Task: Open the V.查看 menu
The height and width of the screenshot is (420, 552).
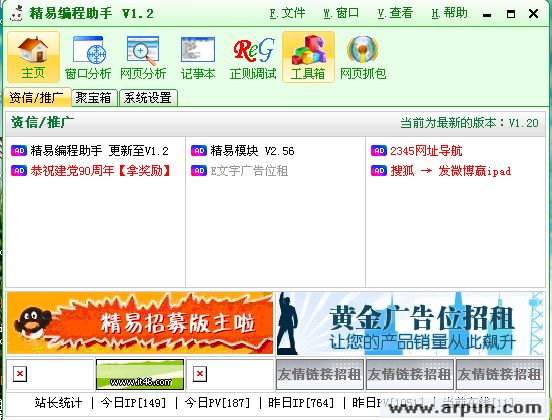Action: [395, 13]
